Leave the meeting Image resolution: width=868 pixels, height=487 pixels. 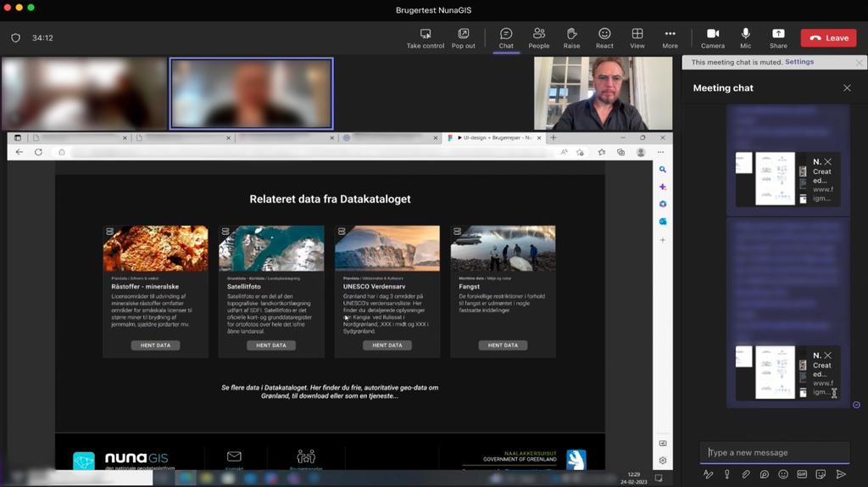(828, 37)
